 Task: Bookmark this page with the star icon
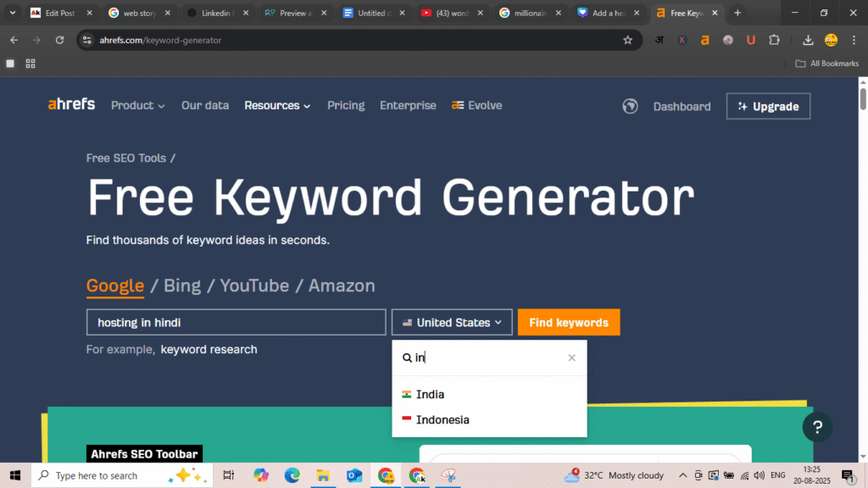pos(628,40)
